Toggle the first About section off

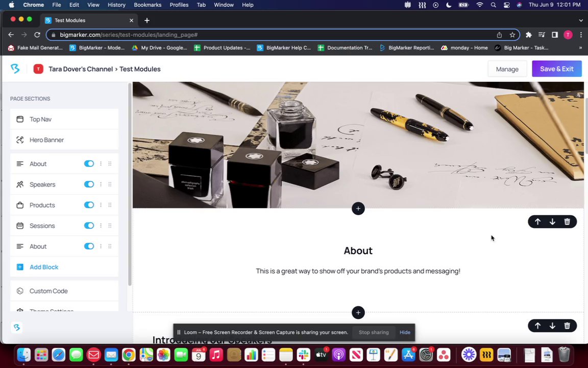coord(89,164)
